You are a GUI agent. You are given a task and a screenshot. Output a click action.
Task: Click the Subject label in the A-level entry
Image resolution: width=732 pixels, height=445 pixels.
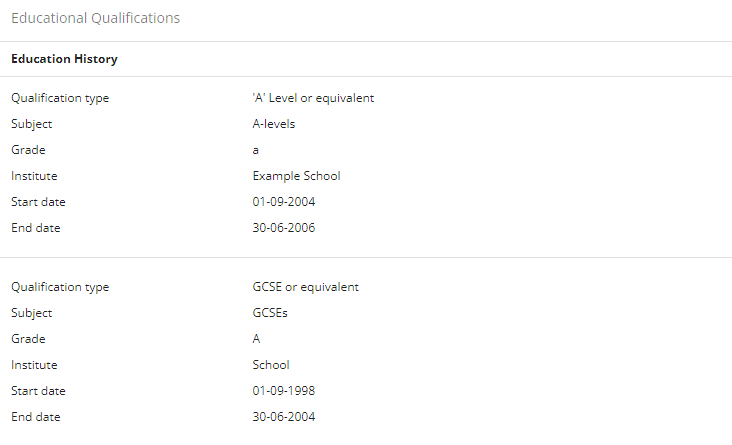(32, 124)
